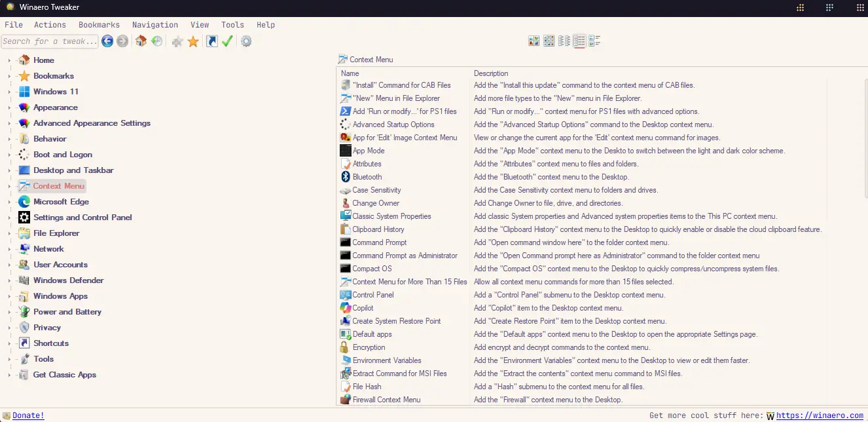Expand the Boot and Logon node arrow

coord(9,155)
